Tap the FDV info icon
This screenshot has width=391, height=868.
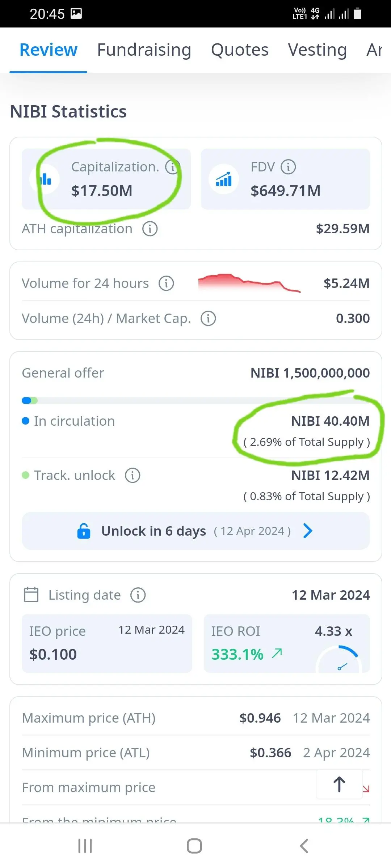pos(288,167)
